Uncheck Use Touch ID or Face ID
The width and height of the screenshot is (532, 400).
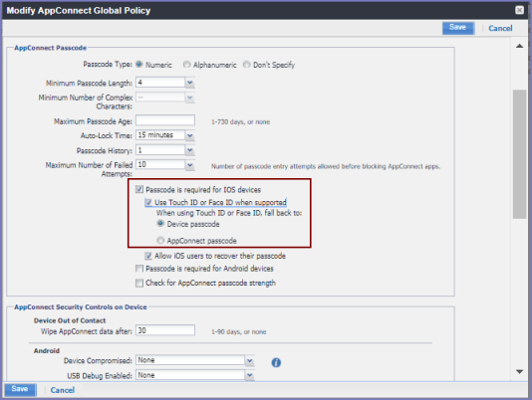pyautogui.click(x=148, y=202)
